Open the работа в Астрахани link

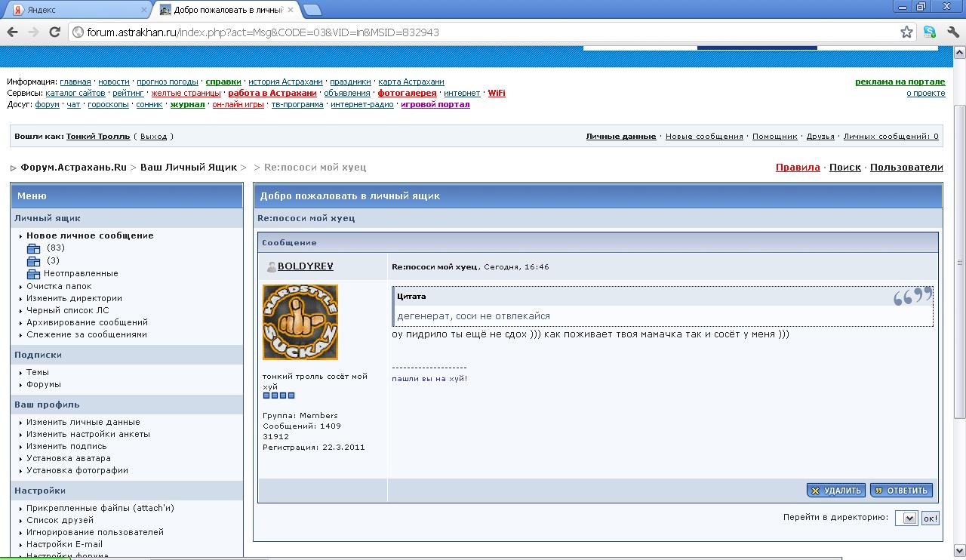(272, 93)
